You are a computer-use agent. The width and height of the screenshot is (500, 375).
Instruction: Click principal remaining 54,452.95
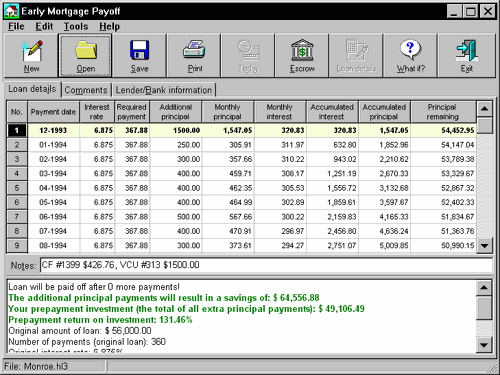click(443, 130)
